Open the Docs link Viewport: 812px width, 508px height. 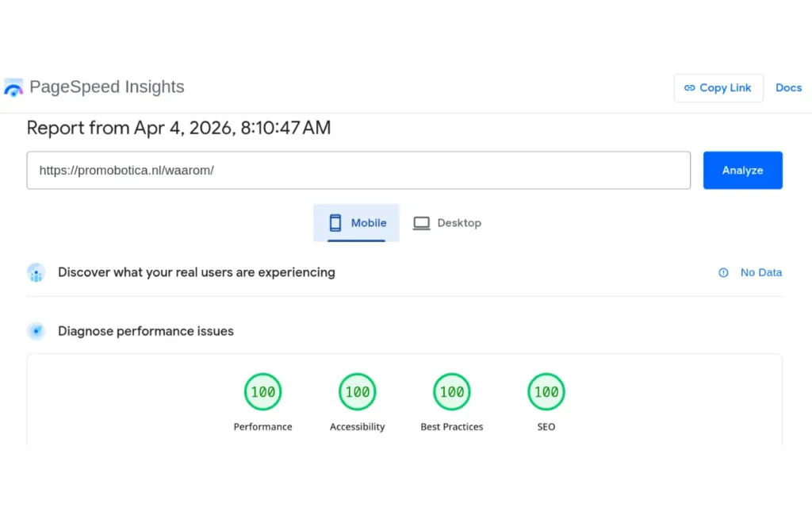point(788,88)
